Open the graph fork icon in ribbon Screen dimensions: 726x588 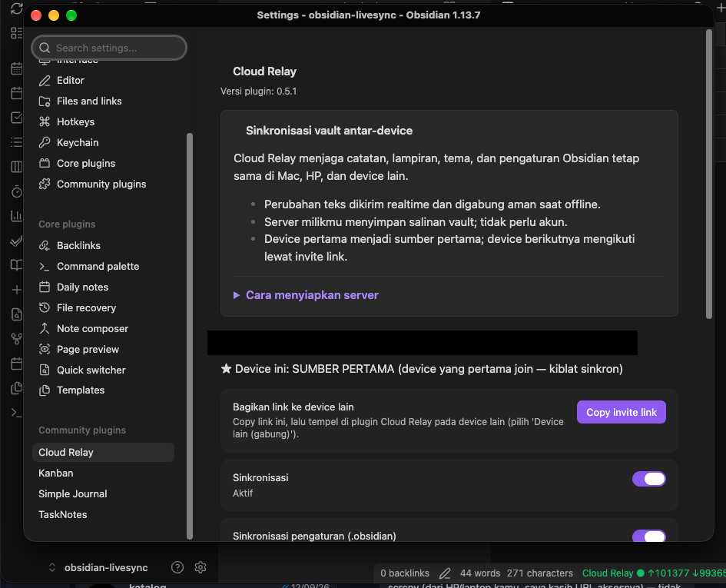tap(17, 339)
